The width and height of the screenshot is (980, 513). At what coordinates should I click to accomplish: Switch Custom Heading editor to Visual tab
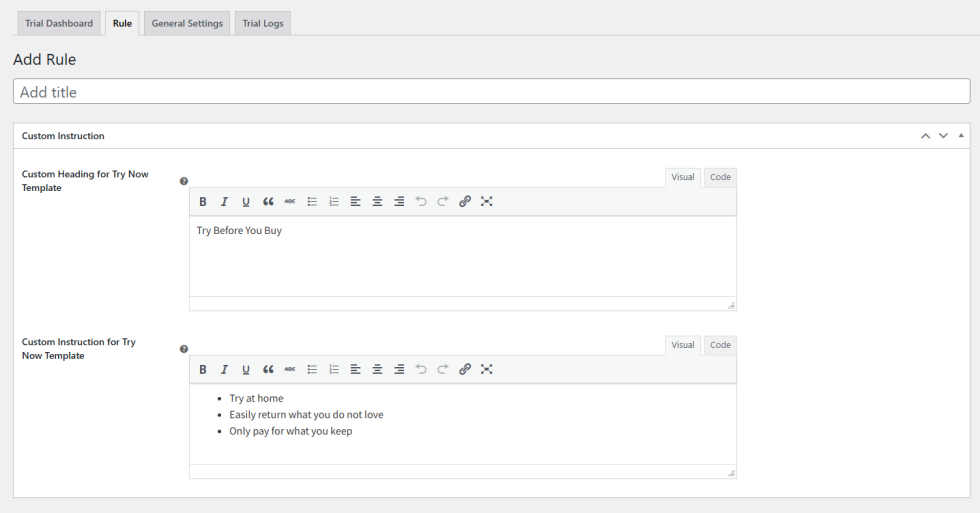(682, 177)
